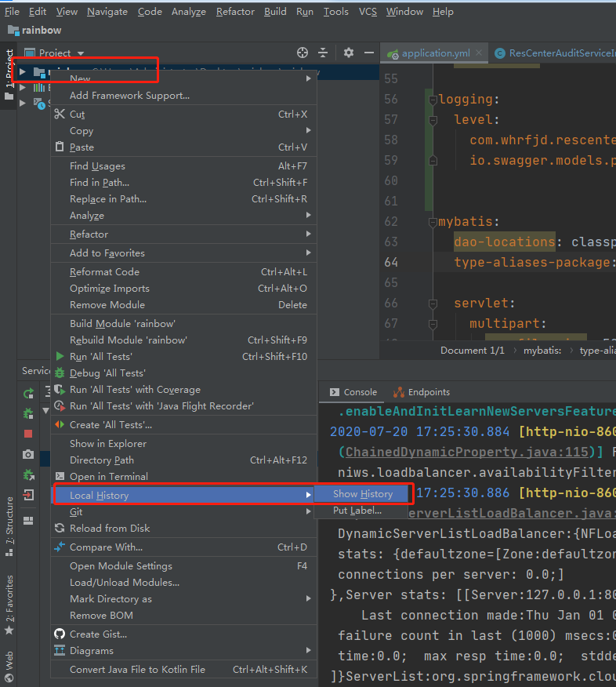Open ChainedDynamicProperty.java:115 link in console
This screenshot has height=687, width=616.
pyautogui.click(x=467, y=453)
